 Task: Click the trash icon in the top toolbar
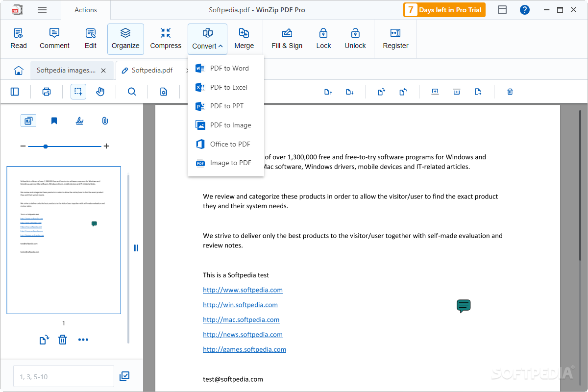click(x=510, y=92)
